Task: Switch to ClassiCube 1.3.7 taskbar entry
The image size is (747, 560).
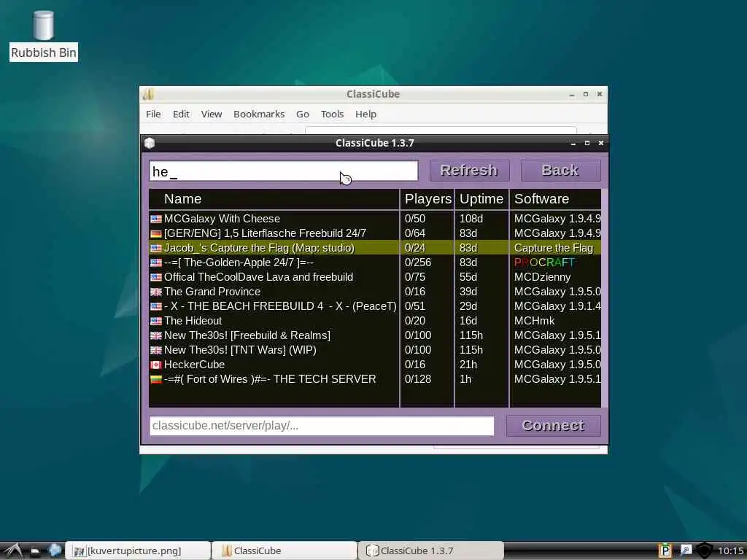Action: point(430,551)
